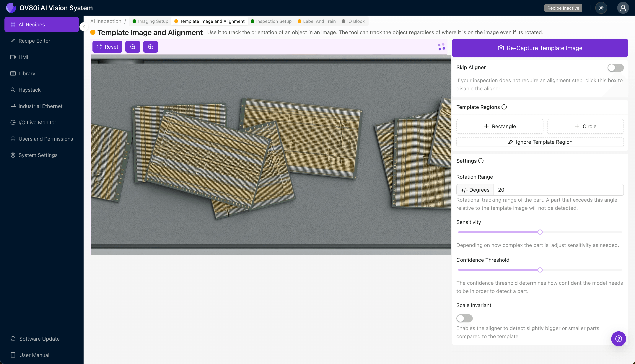
Task: Click the Template Regions info icon
Action: (x=504, y=107)
